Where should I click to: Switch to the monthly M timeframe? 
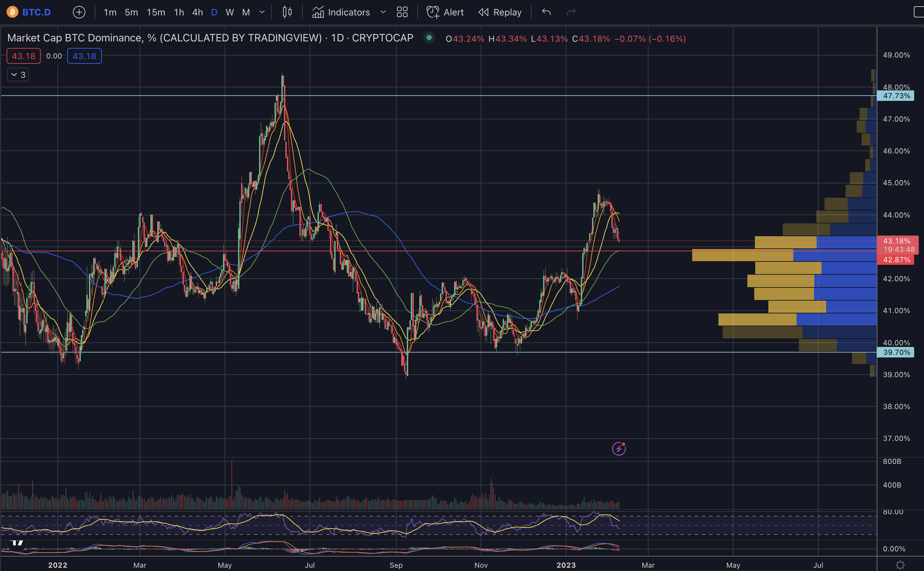(246, 12)
